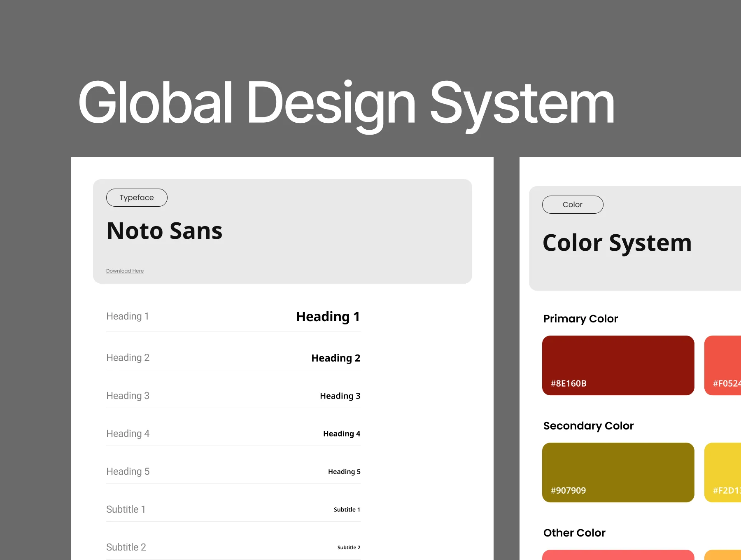Screen dimensions: 741x560
Task: Select the gray Heading 4 label
Action: (128, 434)
